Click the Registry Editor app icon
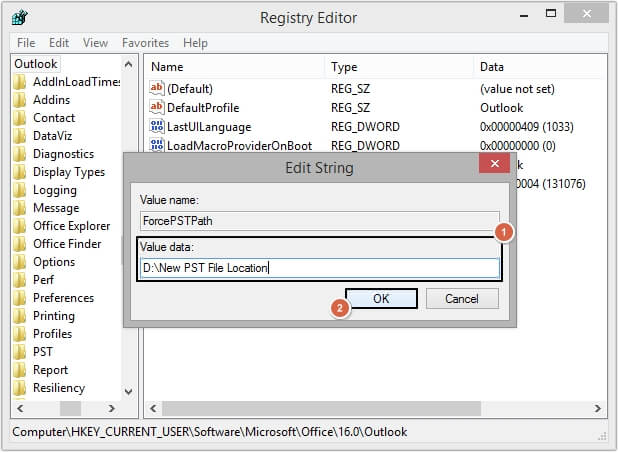 [x=20, y=17]
